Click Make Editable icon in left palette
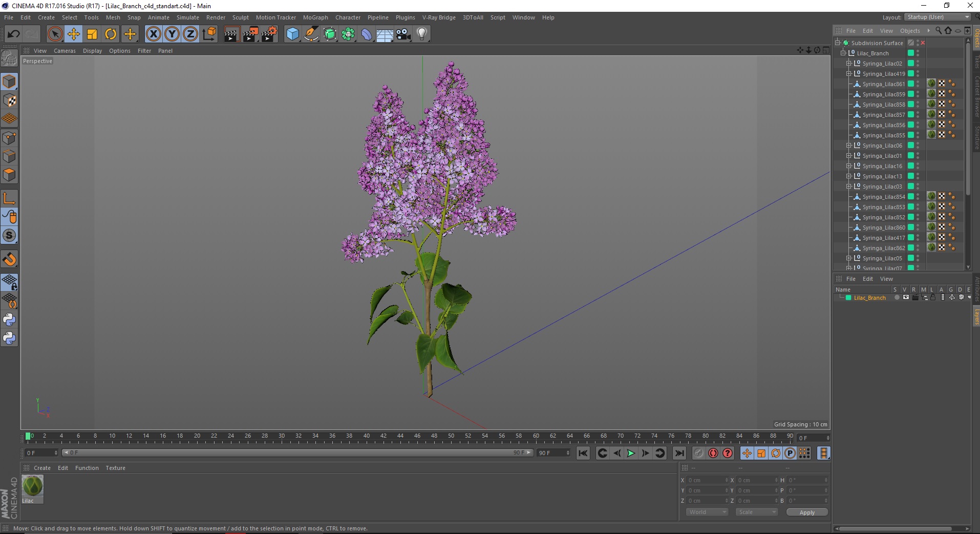 click(9, 58)
